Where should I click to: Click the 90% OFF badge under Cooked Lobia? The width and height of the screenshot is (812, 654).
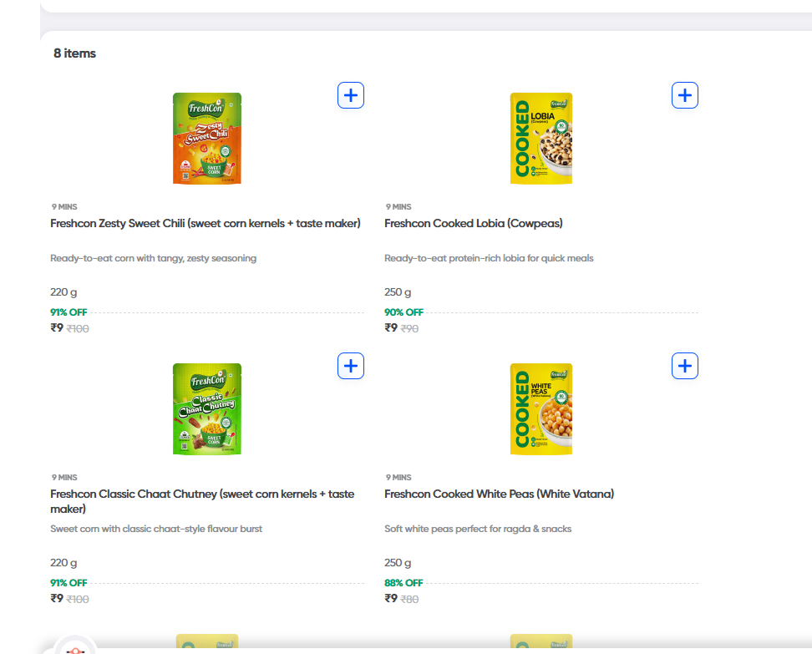click(x=403, y=312)
